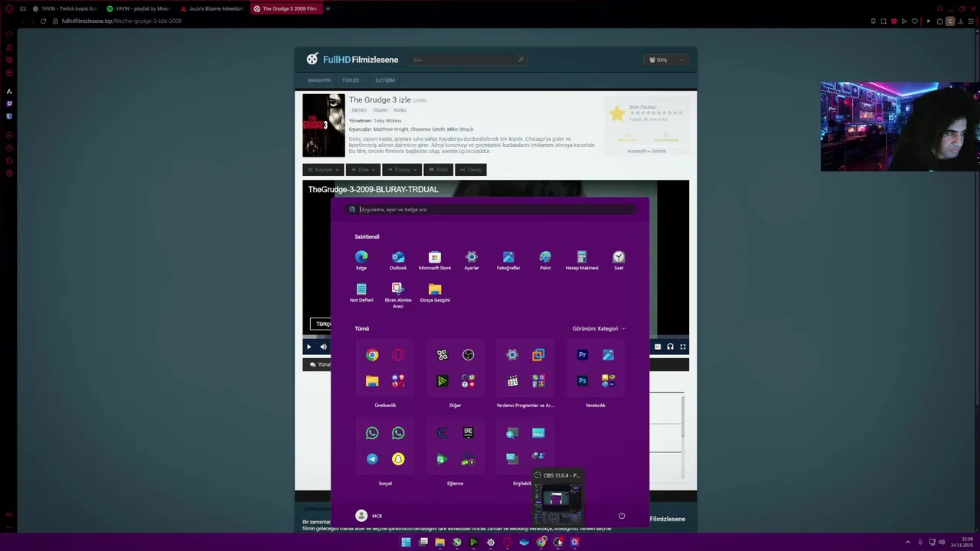The width and height of the screenshot is (980, 551).
Task: Open File Explorer from taskbar
Action: coord(439,542)
